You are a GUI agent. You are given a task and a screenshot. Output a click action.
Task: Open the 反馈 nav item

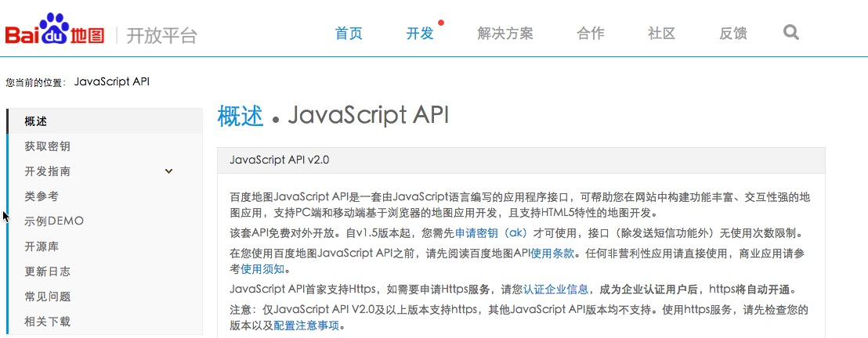733,33
